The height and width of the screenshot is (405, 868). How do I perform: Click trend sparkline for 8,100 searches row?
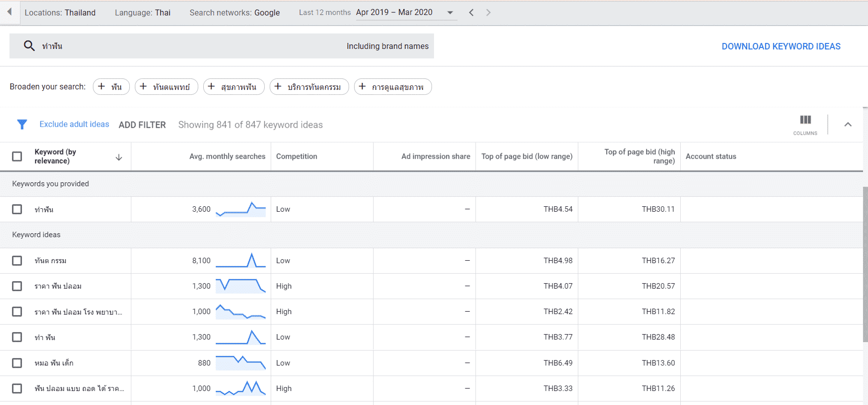click(241, 261)
